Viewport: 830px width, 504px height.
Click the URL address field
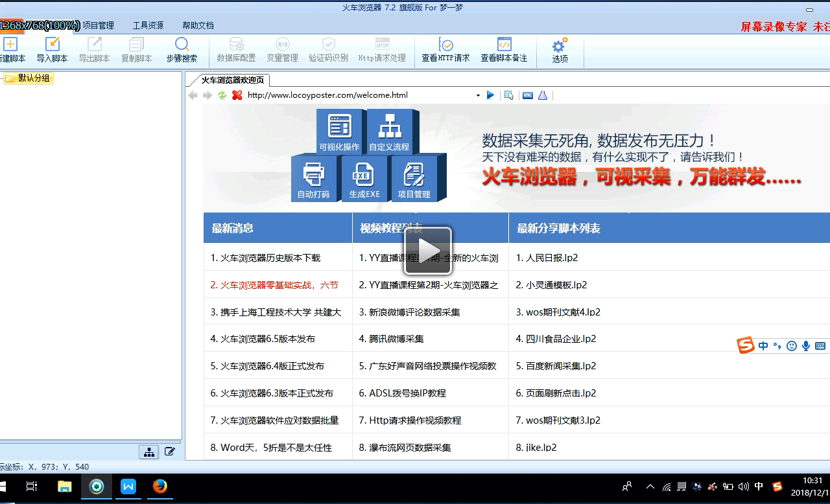(360, 95)
